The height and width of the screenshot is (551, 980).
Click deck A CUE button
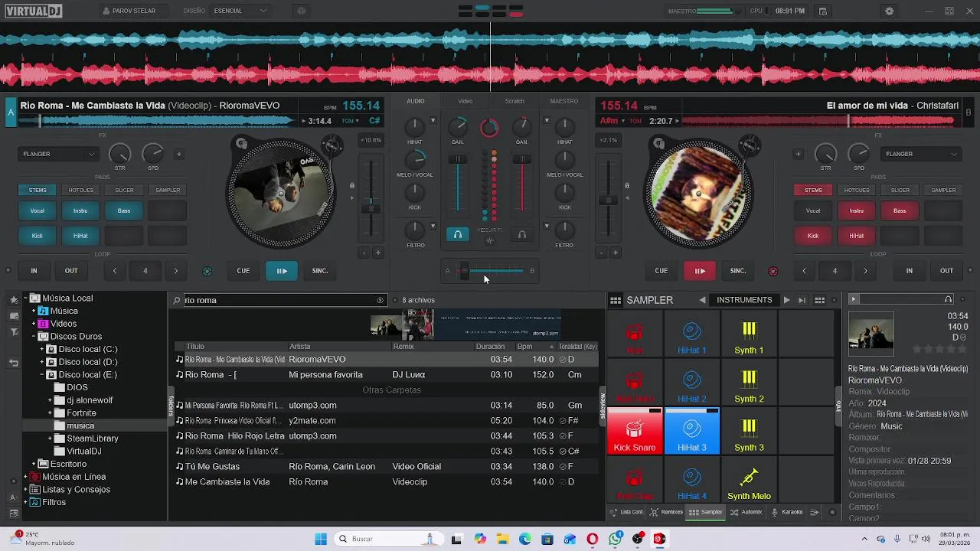pos(243,270)
